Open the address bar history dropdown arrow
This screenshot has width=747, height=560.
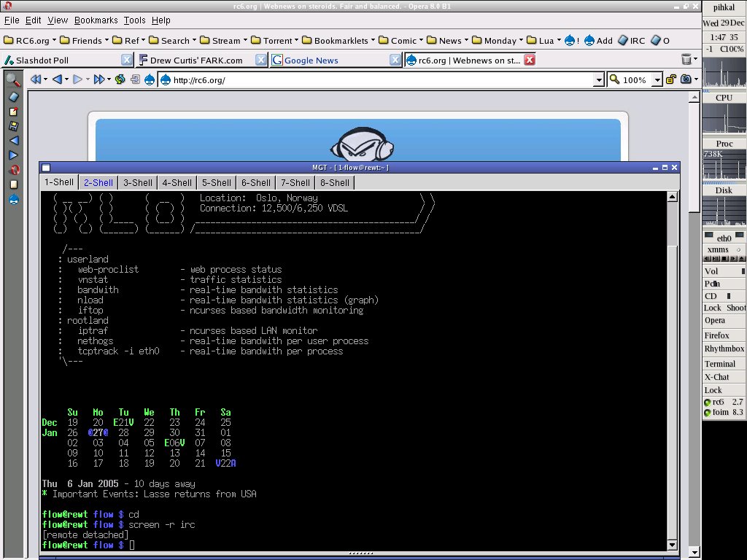[599, 80]
